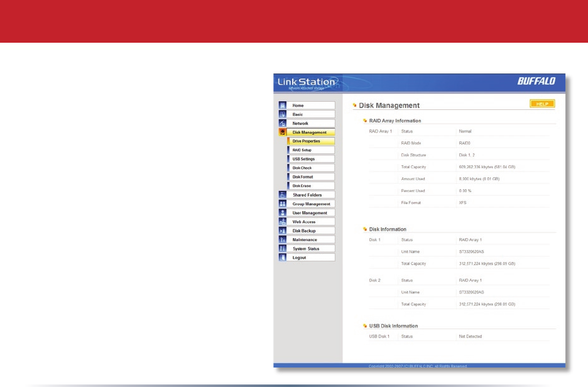
Task: Click the Shared Folders icon
Action: (x=282, y=195)
